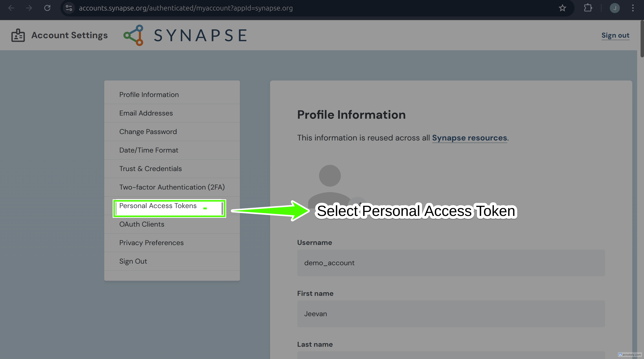The image size is (644, 359).
Task: Open OAuth Clients section
Action: (x=142, y=224)
